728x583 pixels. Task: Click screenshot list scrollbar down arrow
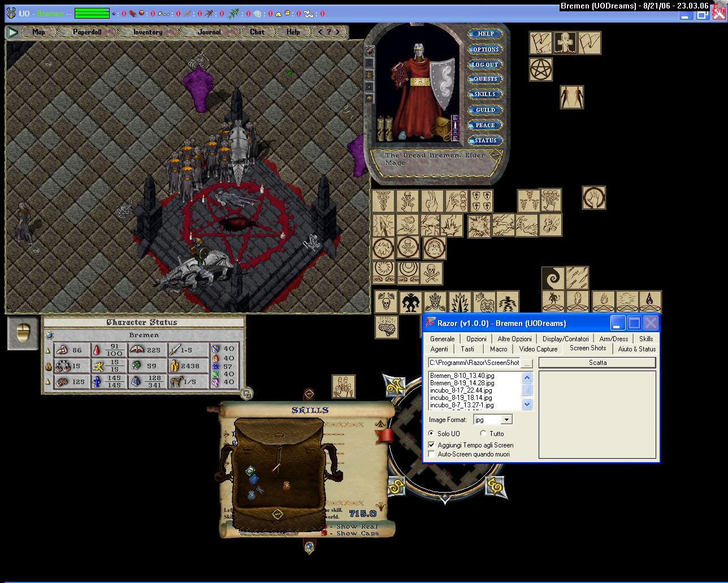[x=527, y=404]
